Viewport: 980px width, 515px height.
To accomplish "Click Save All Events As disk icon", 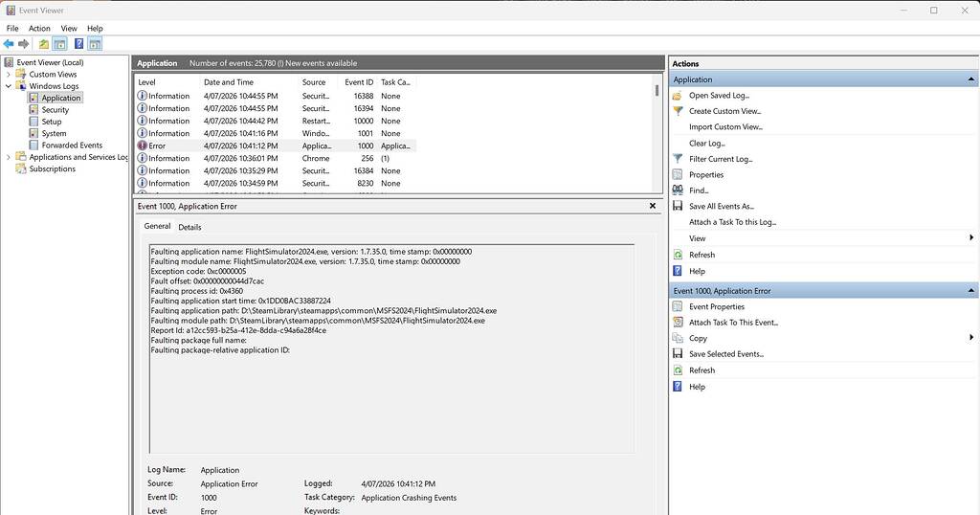I will pos(678,206).
